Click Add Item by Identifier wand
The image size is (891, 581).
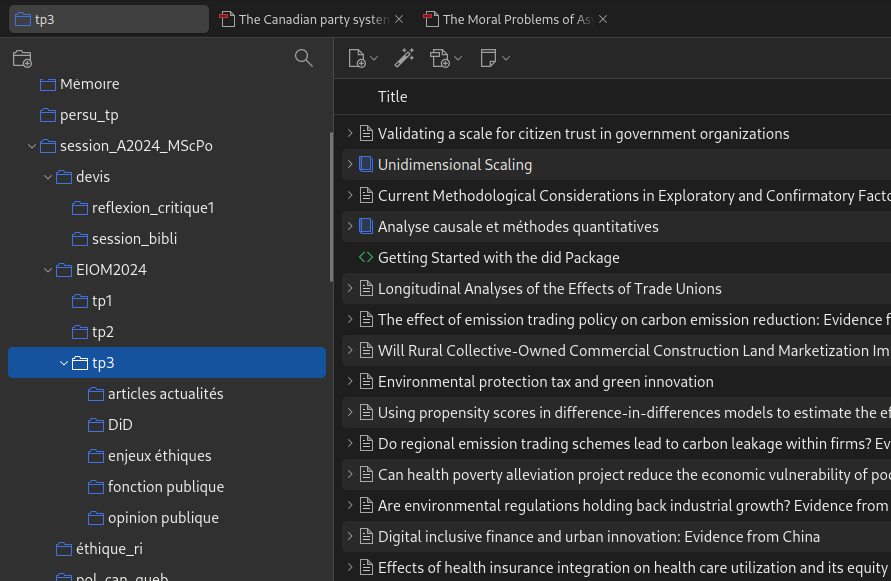point(404,59)
